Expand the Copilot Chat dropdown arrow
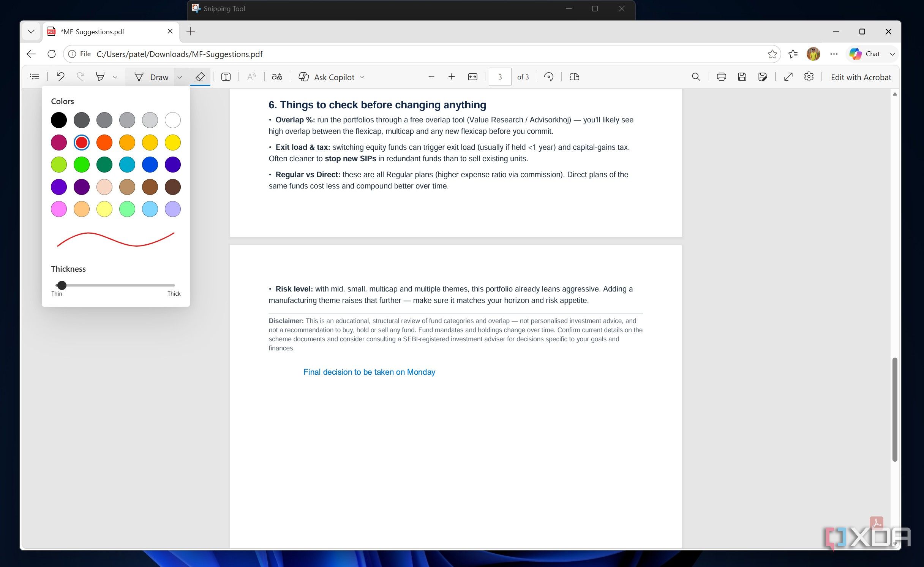This screenshot has height=567, width=924. click(892, 54)
